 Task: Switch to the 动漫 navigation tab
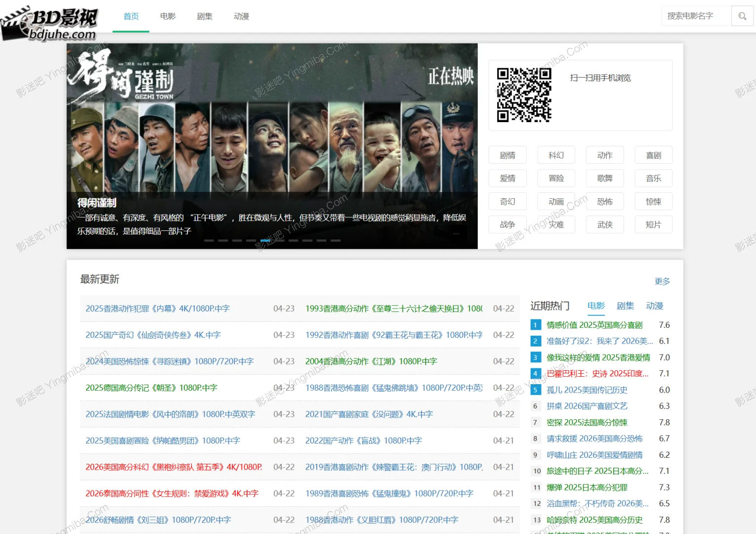click(x=241, y=16)
